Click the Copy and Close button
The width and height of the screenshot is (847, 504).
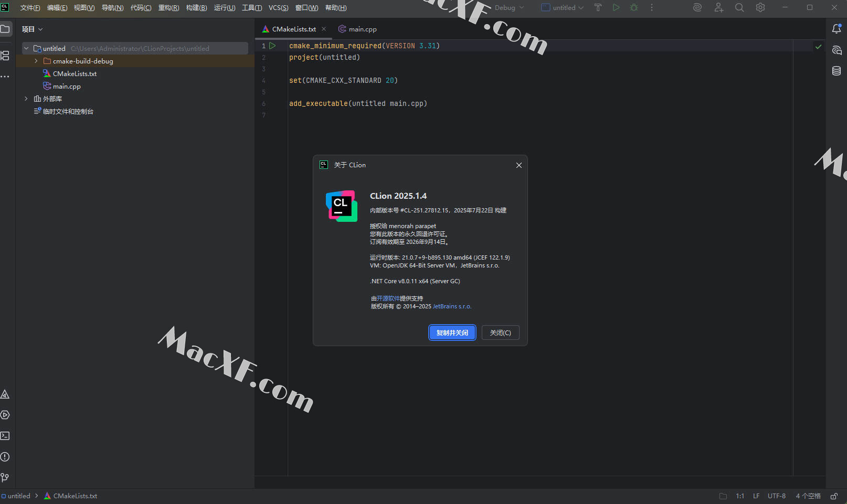[x=452, y=333]
